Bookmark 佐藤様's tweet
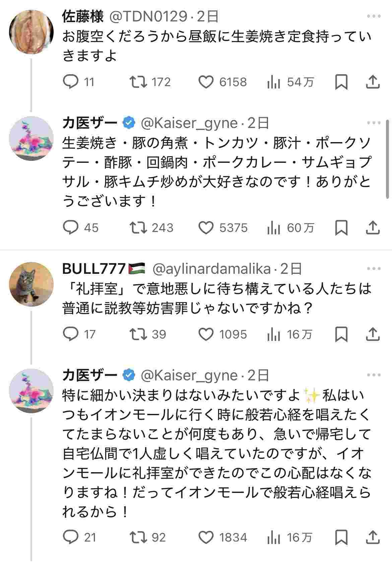392x562 pixels. [341, 82]
